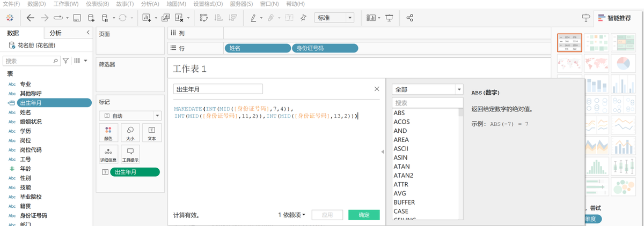Click the undo back arrow
644x226 pixels.
30,18
